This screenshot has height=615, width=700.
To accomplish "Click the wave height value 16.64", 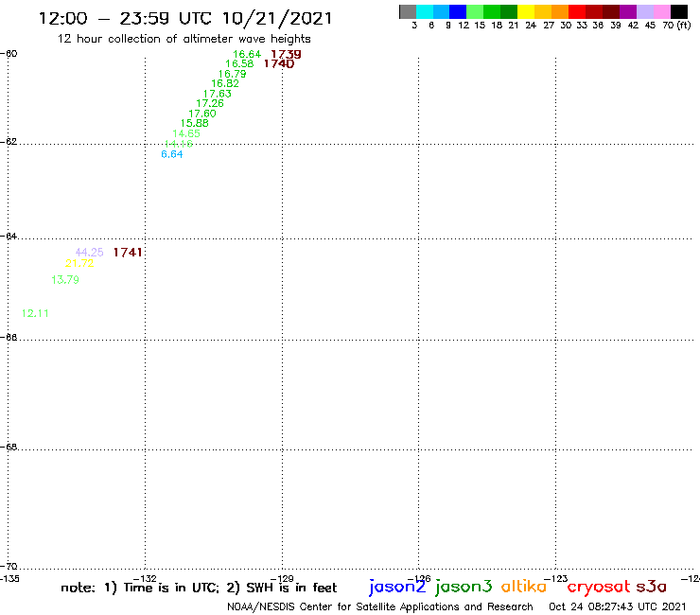I will coord(247,55).
